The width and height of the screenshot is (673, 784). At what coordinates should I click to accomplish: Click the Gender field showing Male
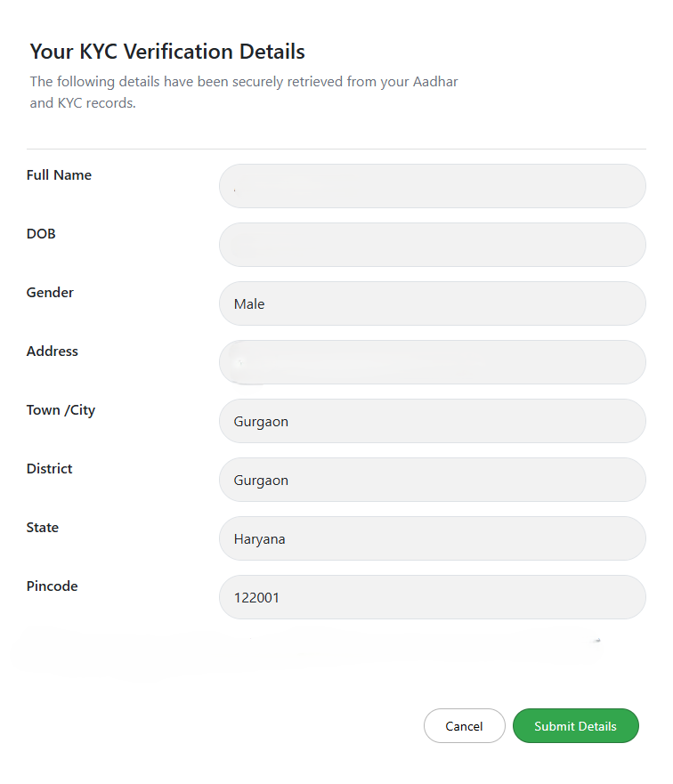432,303
